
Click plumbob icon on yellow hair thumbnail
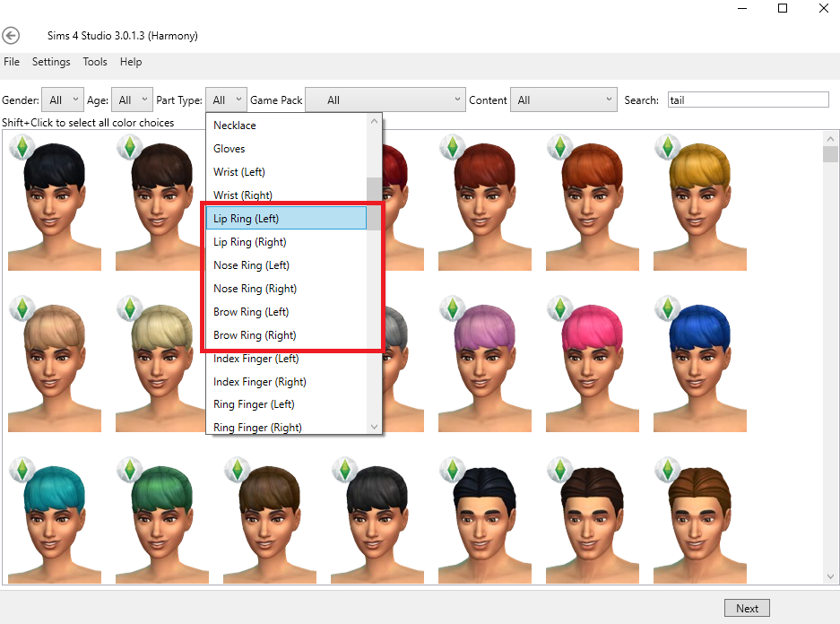(x=668, y=147)
